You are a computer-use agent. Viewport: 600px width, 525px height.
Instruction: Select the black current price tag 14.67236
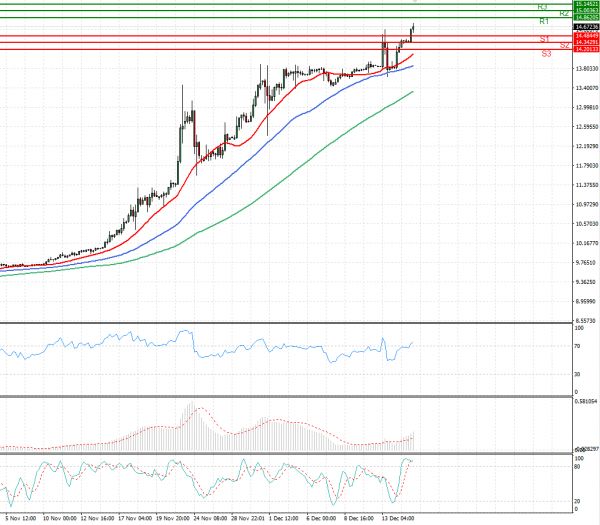586,27
